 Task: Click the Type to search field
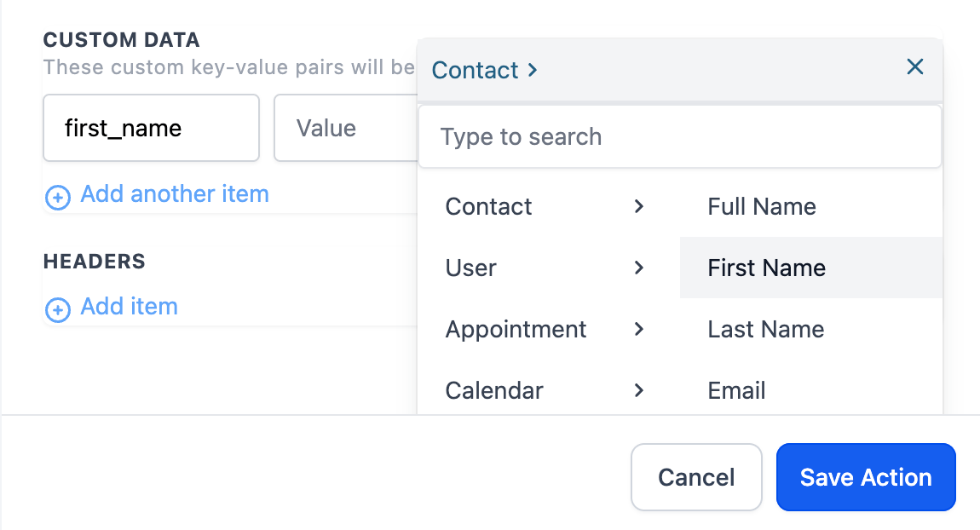point(679,137)
